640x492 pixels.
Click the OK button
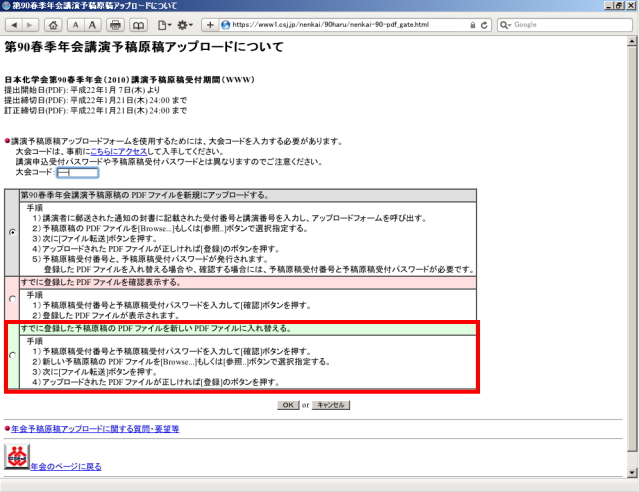click(x=288, y=405)
